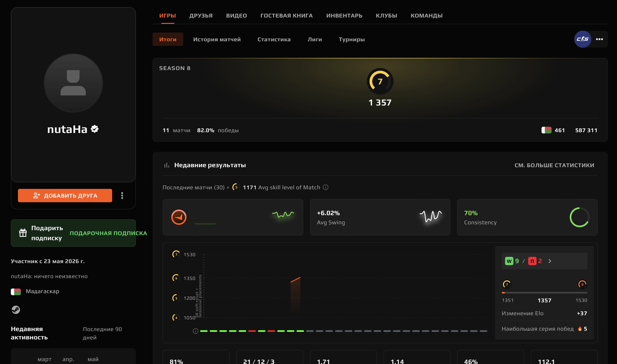
Task: Click the first green match result dash
Action: click(204, 331)
